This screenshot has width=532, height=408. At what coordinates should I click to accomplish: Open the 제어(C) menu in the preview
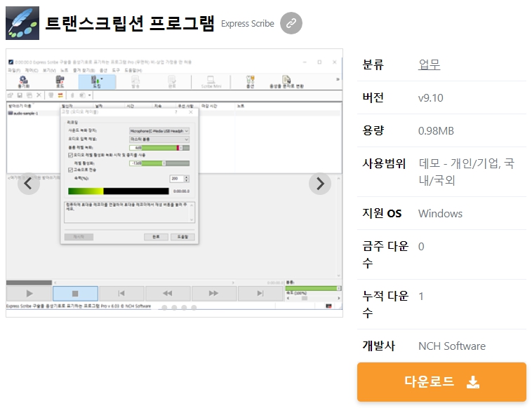[x=31, y=70]
